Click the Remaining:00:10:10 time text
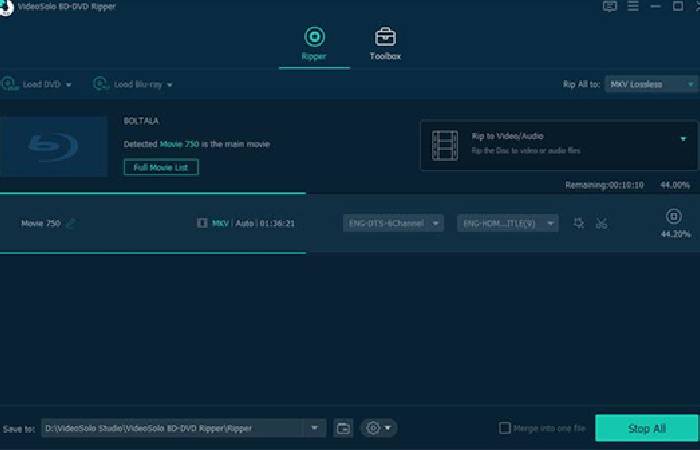700x450 pixels. 604,185
